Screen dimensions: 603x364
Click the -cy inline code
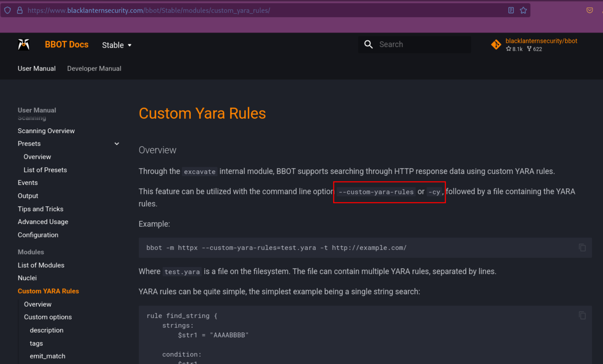pos(434,192)
